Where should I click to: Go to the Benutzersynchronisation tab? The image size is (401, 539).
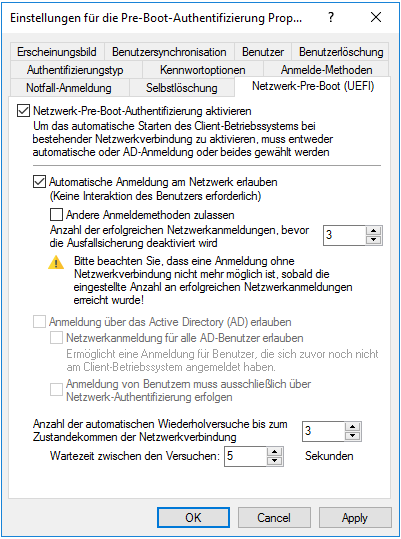click(169, 52)
